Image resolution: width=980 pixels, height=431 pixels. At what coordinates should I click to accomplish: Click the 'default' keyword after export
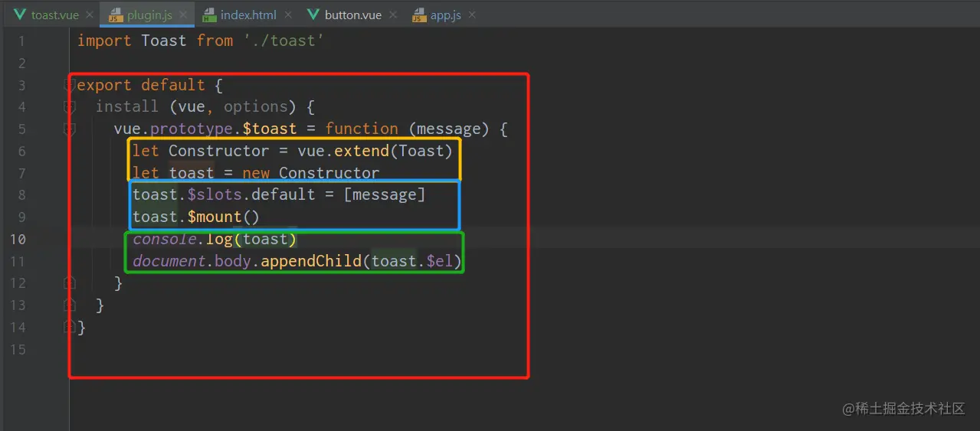tap(173, 85)
